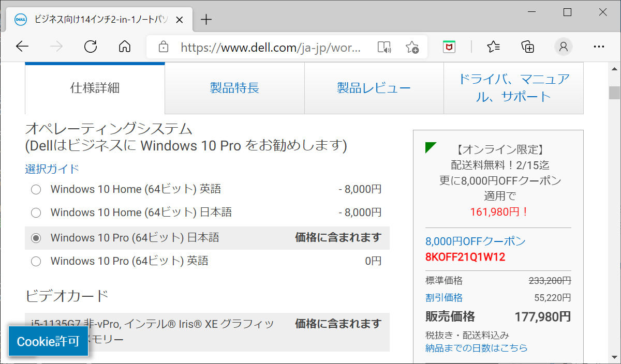Image resolution: width=621 pixels, height=364 pixels.
Task: Maximize the browser window
Action: (x=568, y=12)
